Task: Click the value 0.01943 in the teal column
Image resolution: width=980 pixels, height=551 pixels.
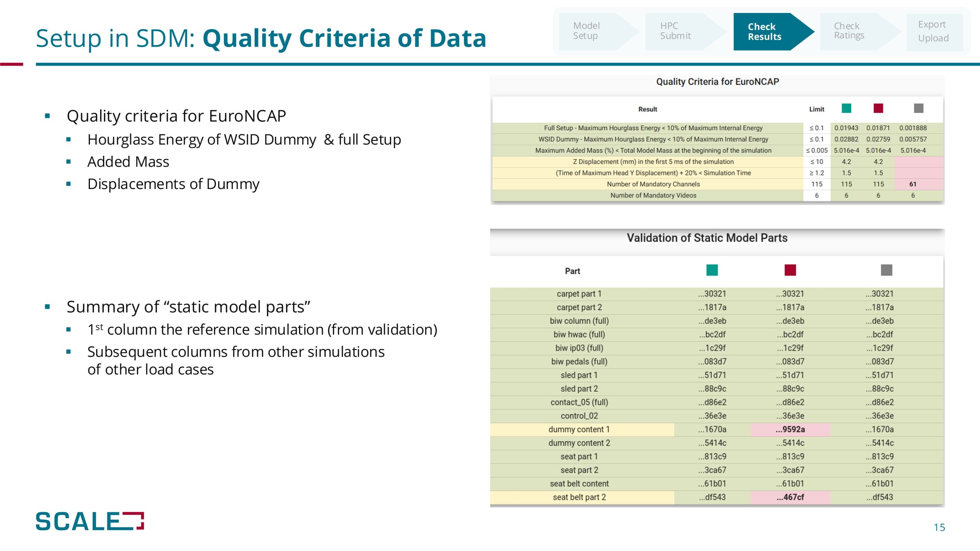Action: 846,128
